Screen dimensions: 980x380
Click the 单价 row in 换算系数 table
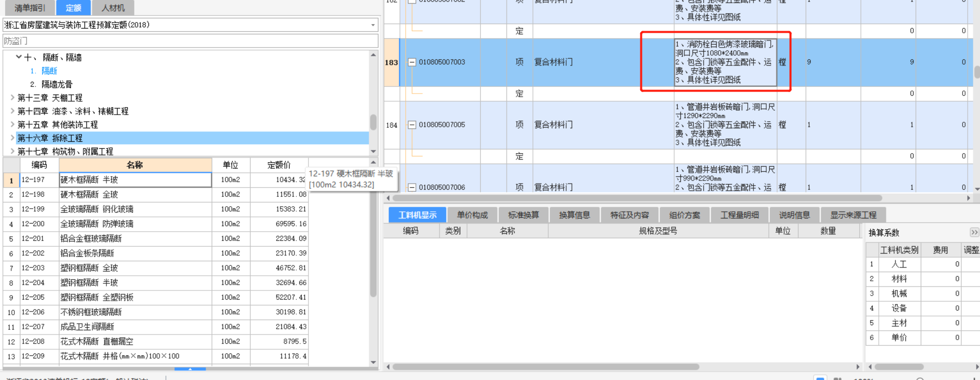coord(923,338)
